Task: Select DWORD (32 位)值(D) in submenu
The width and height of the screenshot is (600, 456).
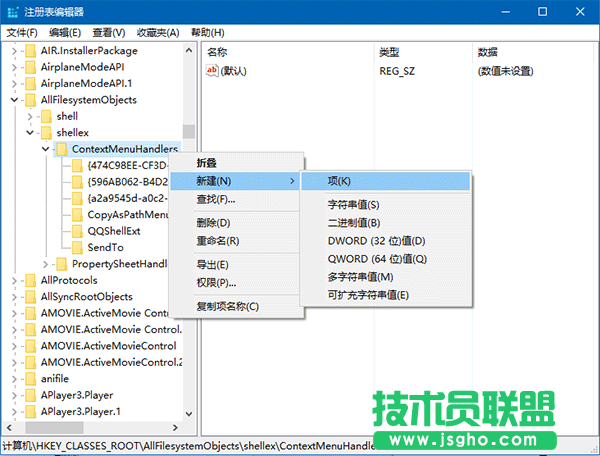Action: (x=376, y=241)
